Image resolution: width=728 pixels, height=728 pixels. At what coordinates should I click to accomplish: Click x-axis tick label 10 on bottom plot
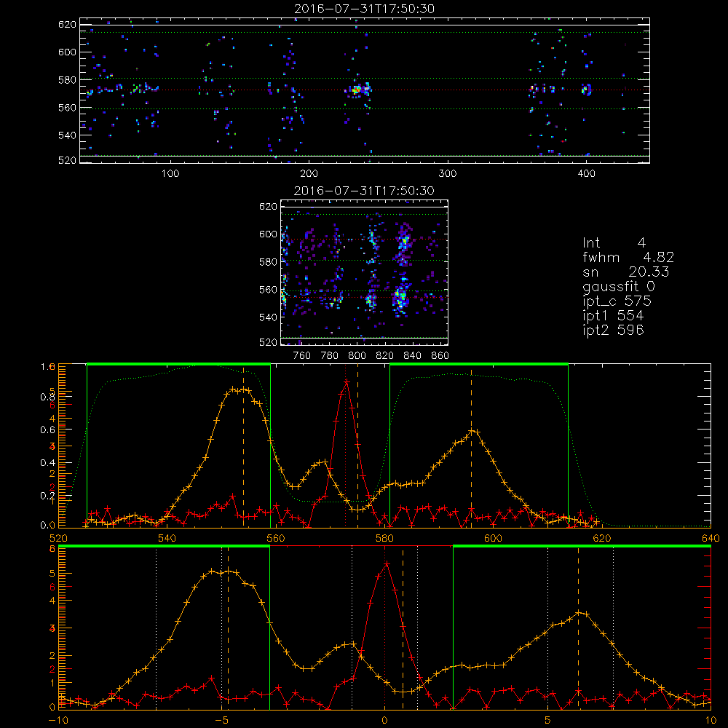click(711, 720)
